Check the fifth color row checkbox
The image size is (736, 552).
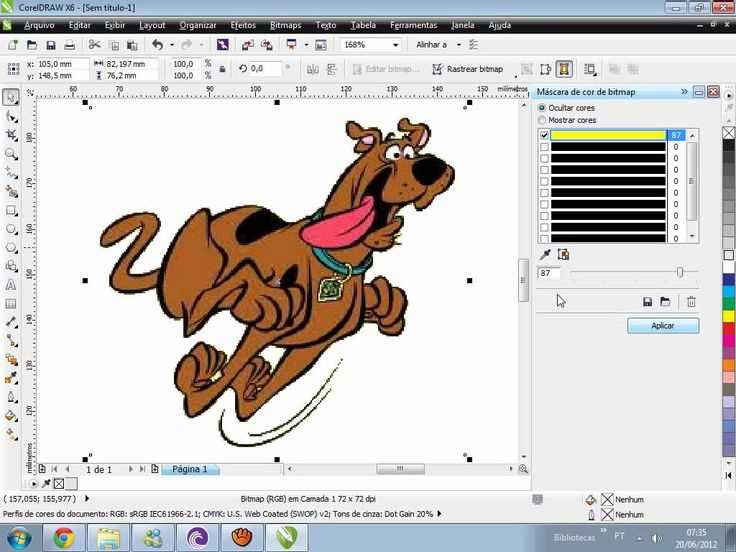pos(544,181)
